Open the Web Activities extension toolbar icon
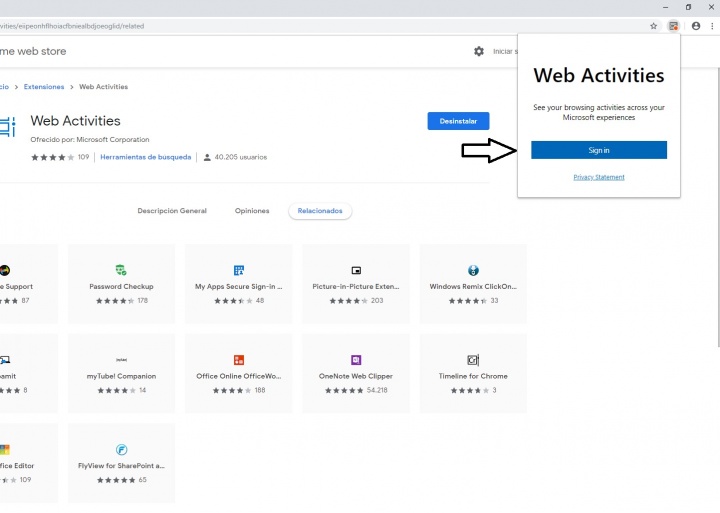This screenshot has width=720, height=513. point(673,26)
